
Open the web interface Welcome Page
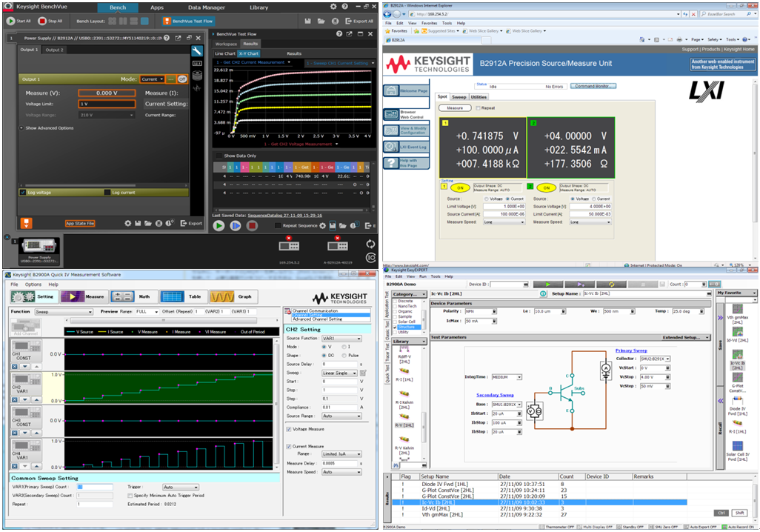tap(406, 90)
